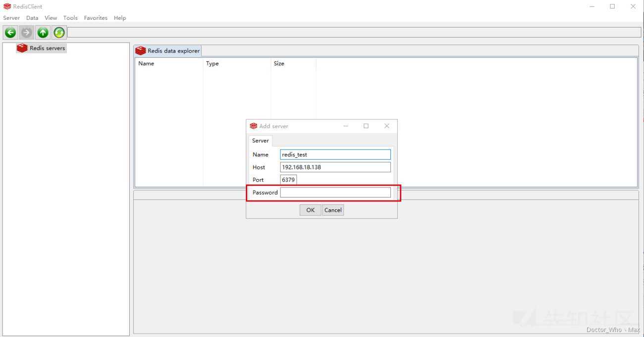Click the green back arrow toolbar icon
Viewport: 644px width, 337px height.
point(10,33)
